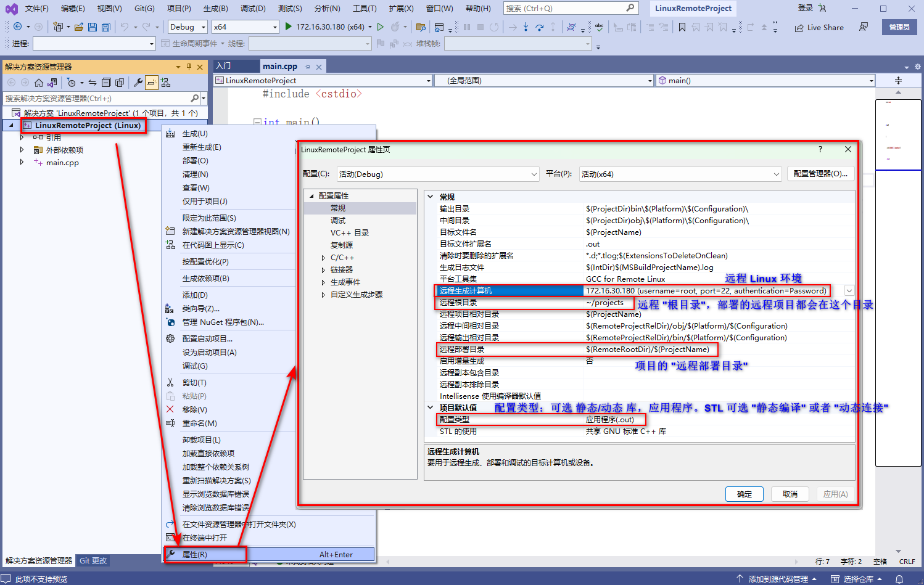The height and width of the screenshot is (585, 924).
Task: Open the Live Share button
Action: (819, 28)
